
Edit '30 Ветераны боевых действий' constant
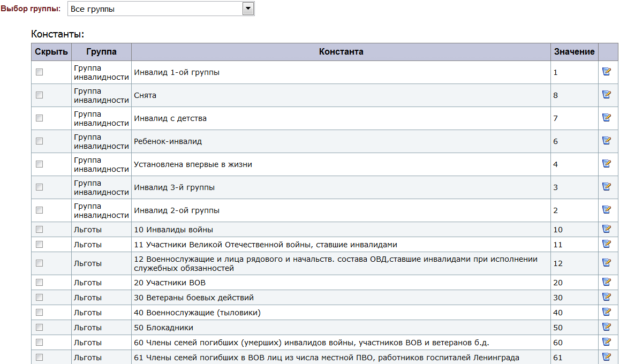607,297
